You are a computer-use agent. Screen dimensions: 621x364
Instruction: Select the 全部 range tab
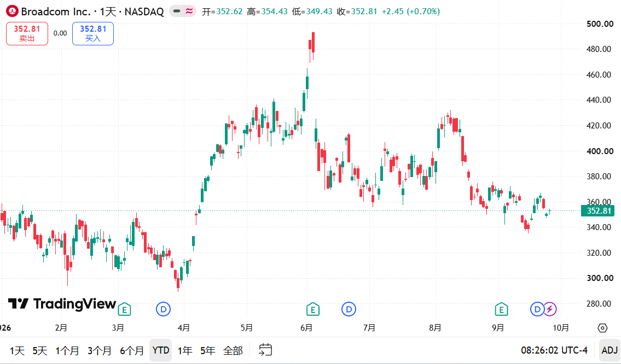pos(233,350)
